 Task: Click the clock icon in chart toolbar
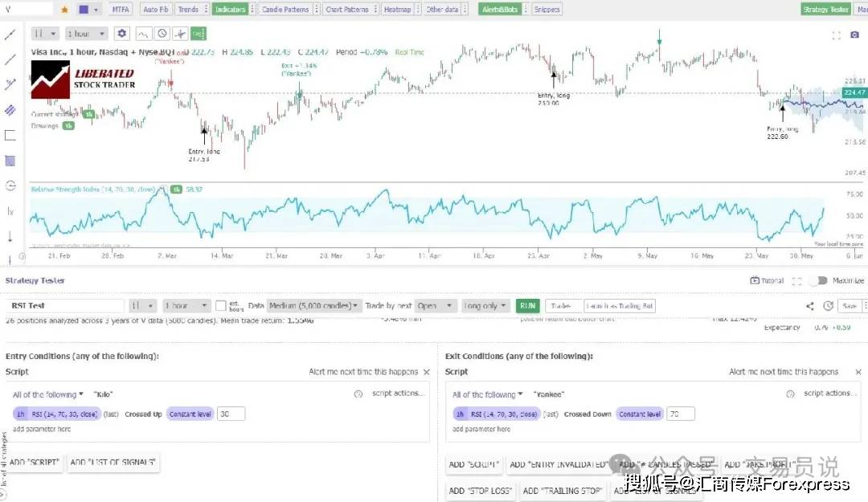point(162,34)
